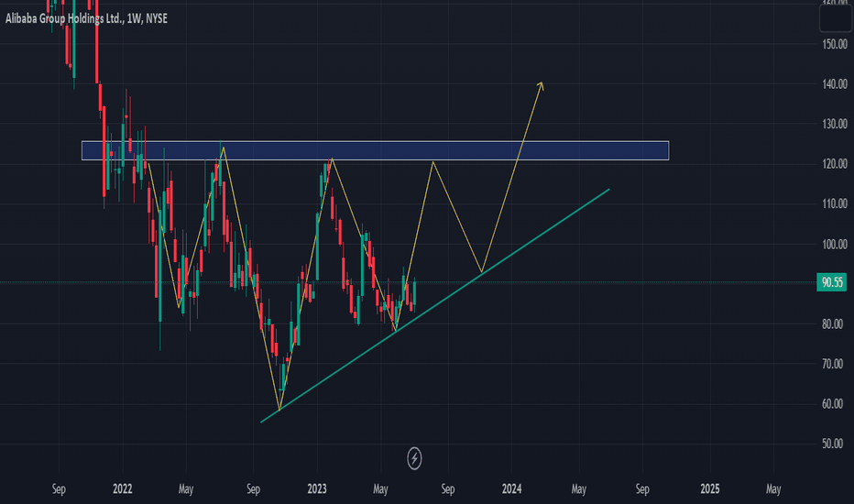854x504 pixels.
Task: Click the 70.00 price axis label
Action: click(x=832, y=364)
